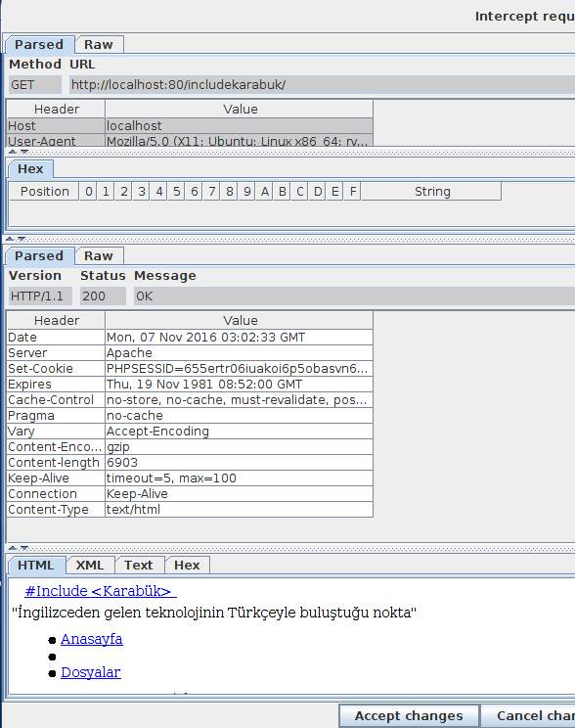Open the response body Hex tab
The width and height of the screenshot is (575, 728).
(x=187, y=565)
